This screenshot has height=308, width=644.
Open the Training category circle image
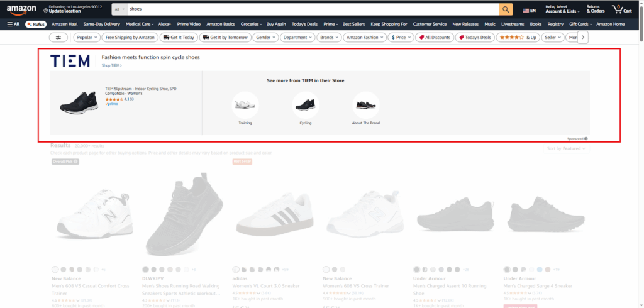[245, 105]
